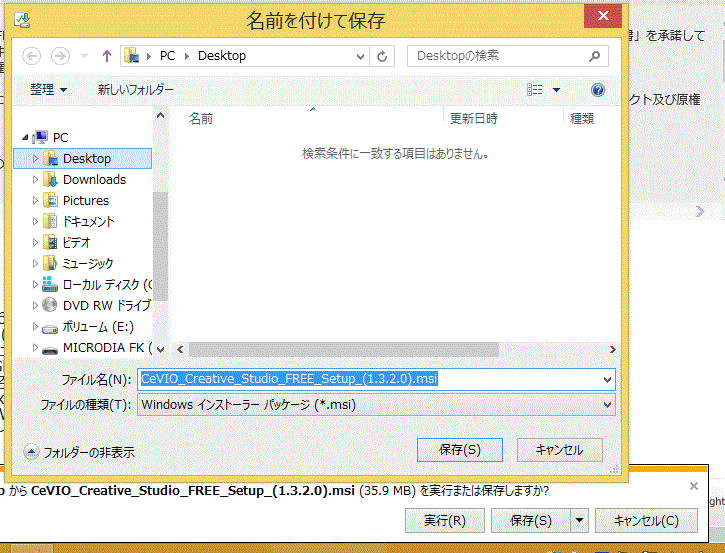Click the local disk Windows icon
Screen dimensions: 725x553
point(49,284)
